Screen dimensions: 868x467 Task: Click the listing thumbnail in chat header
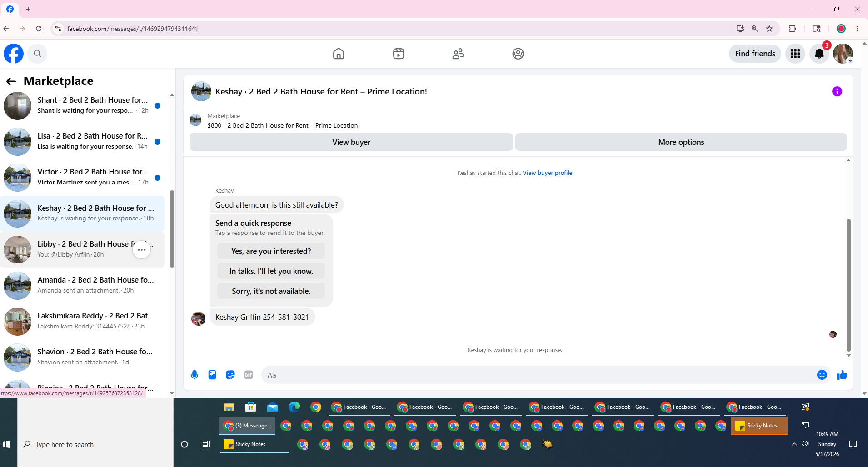tap(201, 91)
